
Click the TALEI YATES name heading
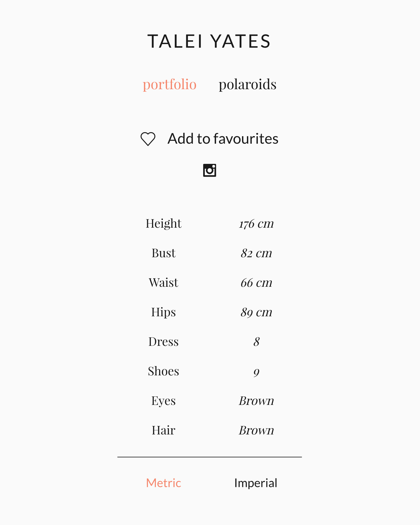pos(209,42)
